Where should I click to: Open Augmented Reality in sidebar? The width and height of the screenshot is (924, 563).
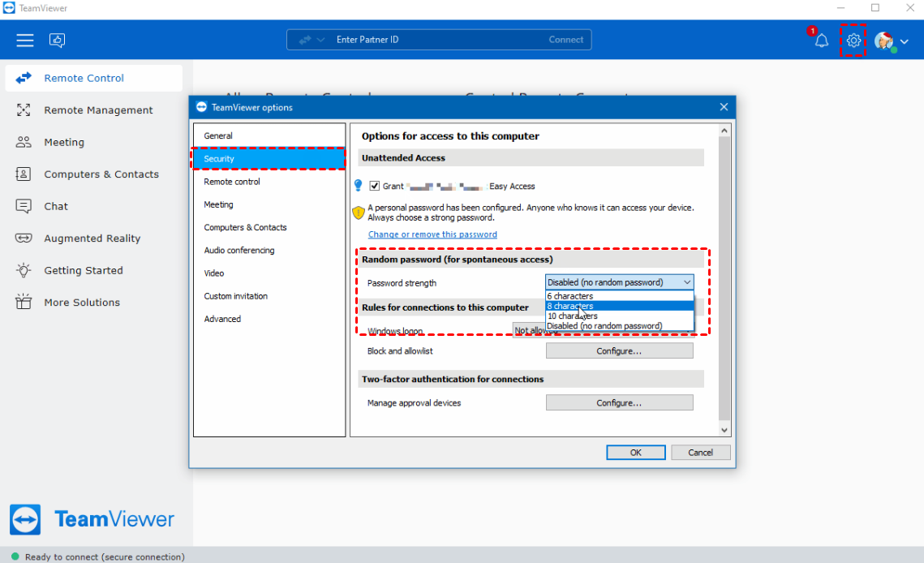93,239
